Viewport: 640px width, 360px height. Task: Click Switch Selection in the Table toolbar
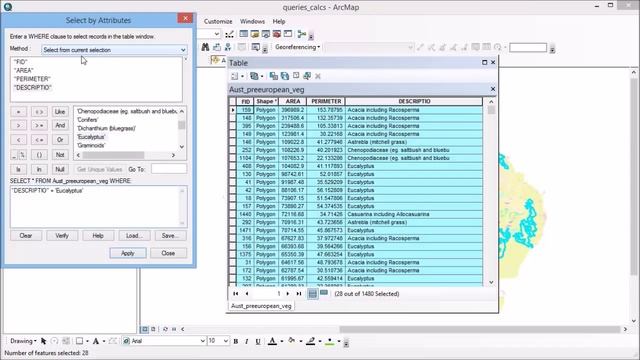(284, 76)
